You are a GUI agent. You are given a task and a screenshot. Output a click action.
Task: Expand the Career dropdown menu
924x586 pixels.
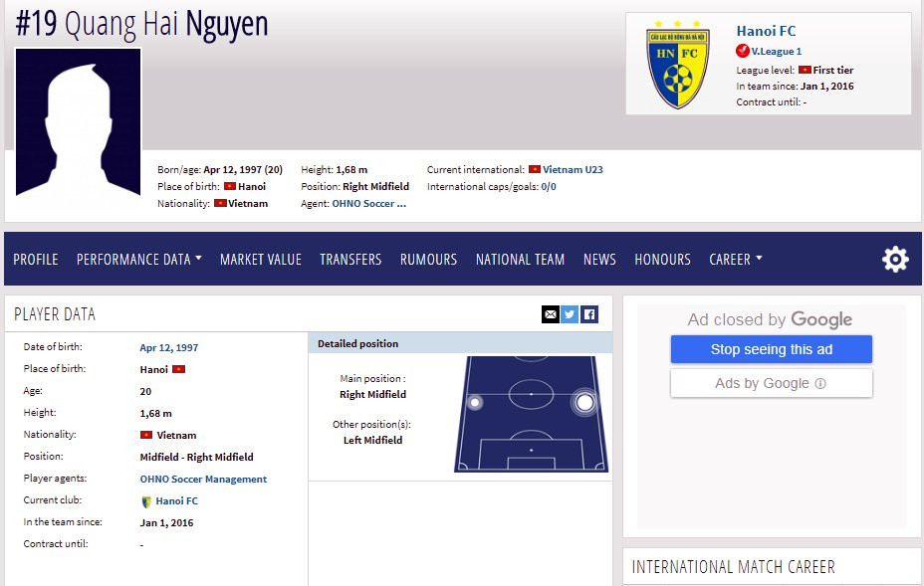735,260
